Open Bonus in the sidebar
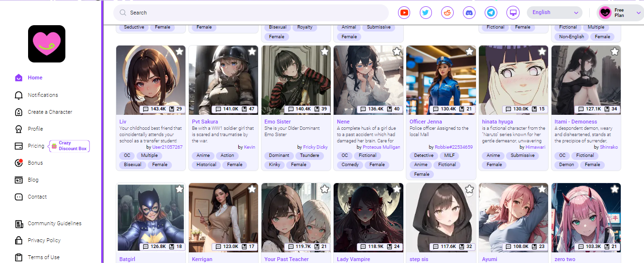The image size is (644, 263). pos(35,163)
